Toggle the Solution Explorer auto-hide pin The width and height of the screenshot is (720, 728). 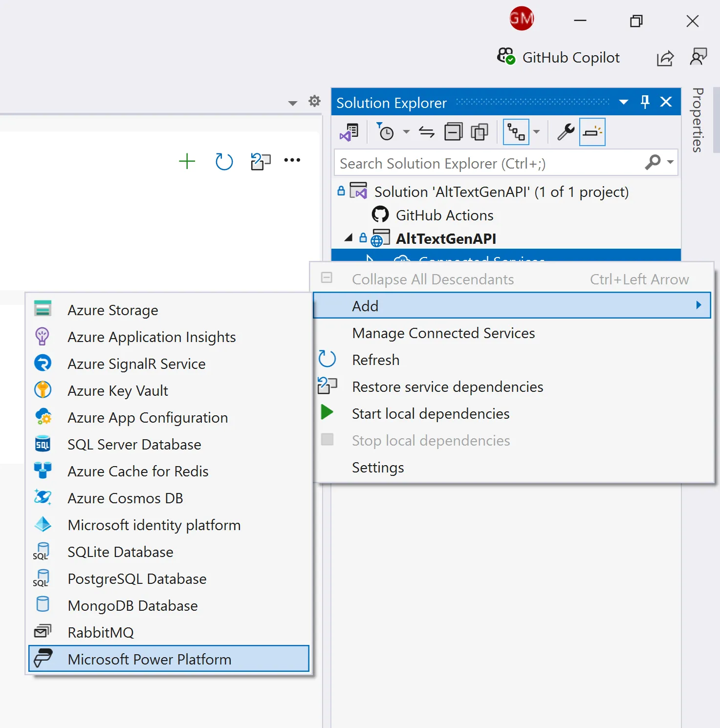click(645, 102)
